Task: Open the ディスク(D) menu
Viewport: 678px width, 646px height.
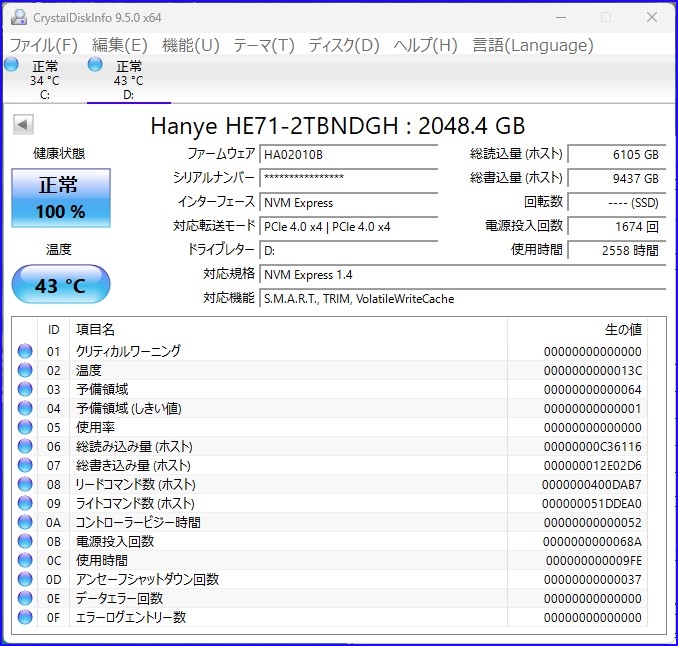Action: click(344, 45)
